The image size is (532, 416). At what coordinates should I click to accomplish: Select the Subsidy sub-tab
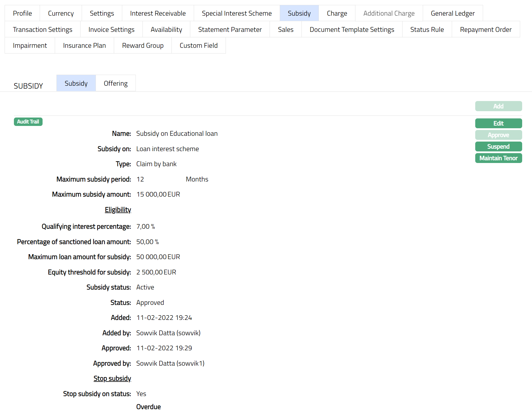coord(76,83)
